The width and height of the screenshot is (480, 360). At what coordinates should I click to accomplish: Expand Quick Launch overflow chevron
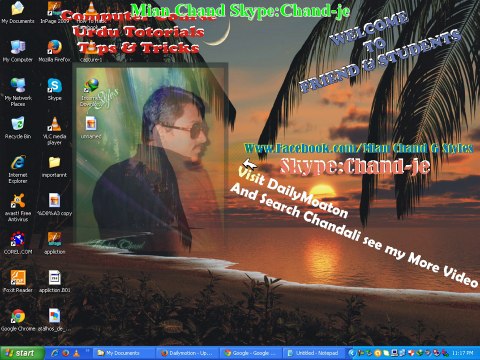point(88,350)
